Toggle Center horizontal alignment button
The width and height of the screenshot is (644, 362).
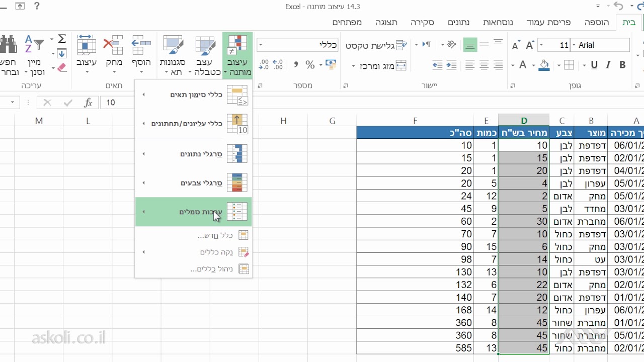click(484, 65)
